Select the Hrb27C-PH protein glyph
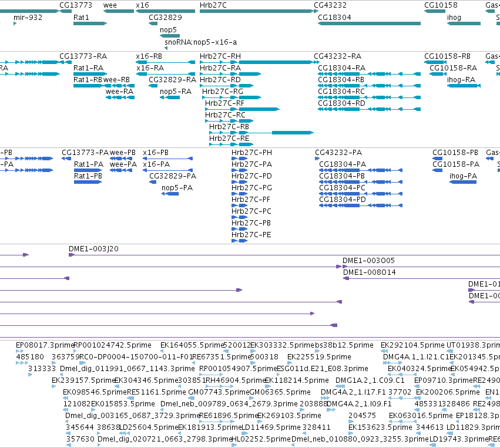This screenshot has width=500, height=448. pyautogui.click(x=240, y=159)
